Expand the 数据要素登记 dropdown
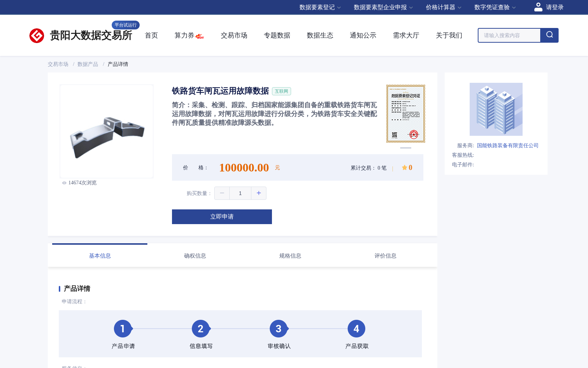The image size is (588, 368). pyautogui.click(x=320, y=7)
